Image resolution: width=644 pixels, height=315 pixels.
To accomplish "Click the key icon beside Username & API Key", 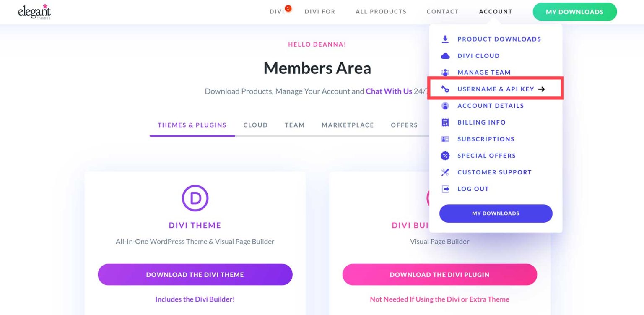I will [x=444, y=89].
